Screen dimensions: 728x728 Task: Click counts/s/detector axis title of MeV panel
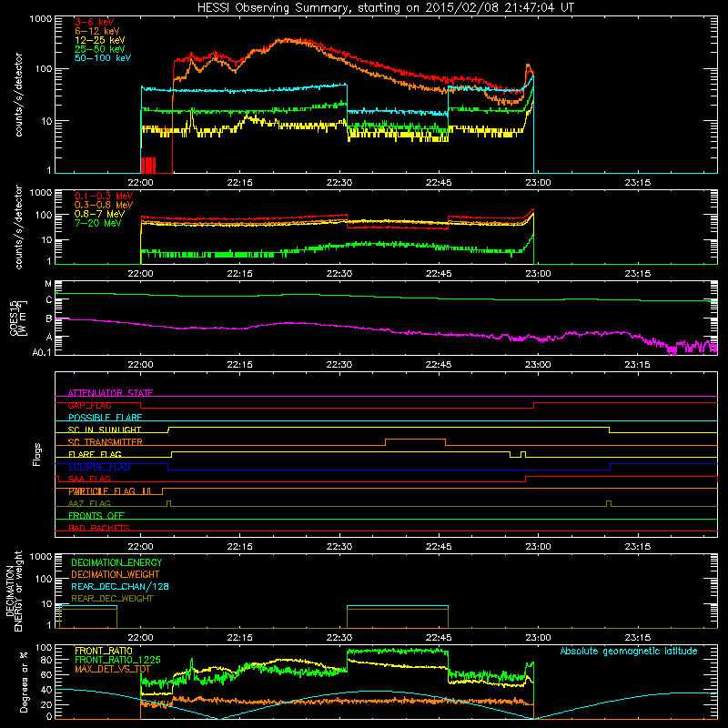point(18,227)
